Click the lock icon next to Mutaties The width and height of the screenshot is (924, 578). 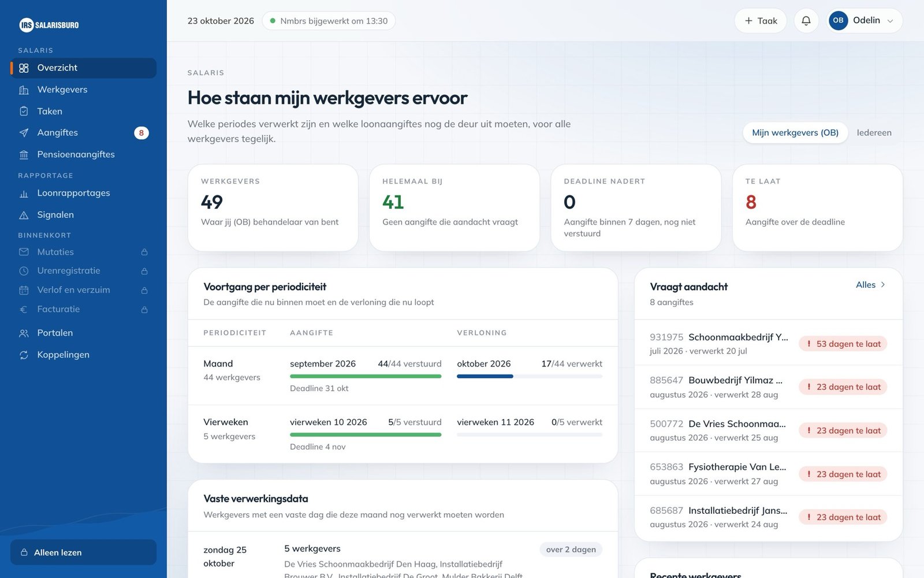tap(144, 252)
